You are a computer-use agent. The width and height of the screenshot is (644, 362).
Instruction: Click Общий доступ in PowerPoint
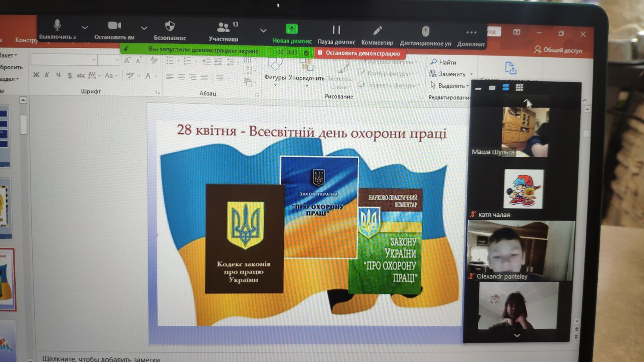click(558, 50)
